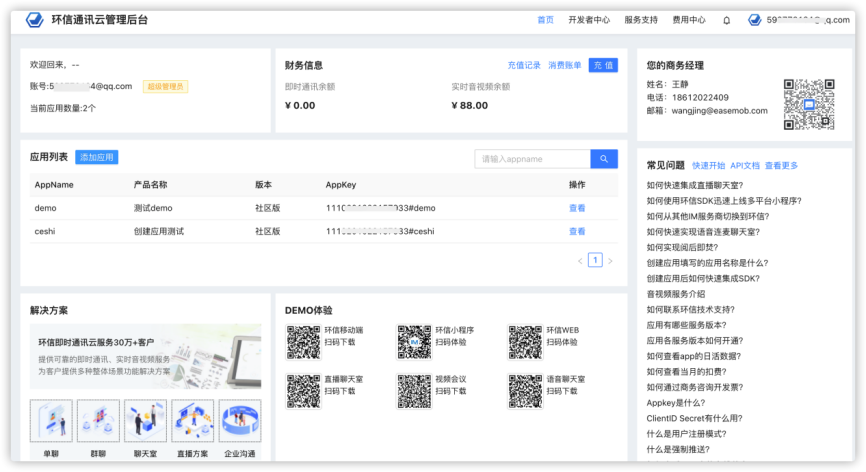Select the 单聊 solution icon

(51, 421)
